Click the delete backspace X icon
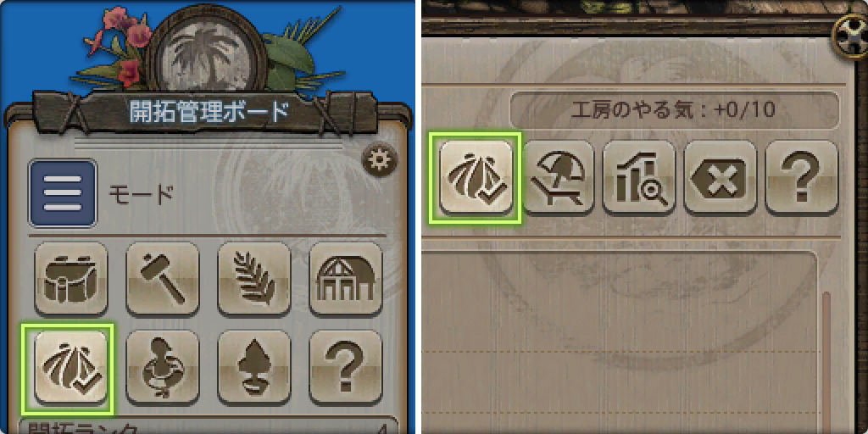Screen dimensions: 868x434 721,177
